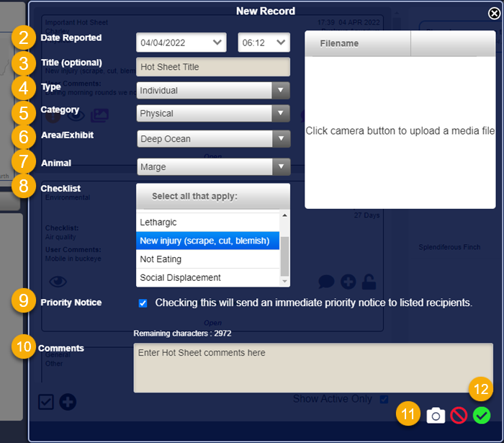Click the red cancel icon
The height and width of the screenshot is (443, 504).
point(459,416)
